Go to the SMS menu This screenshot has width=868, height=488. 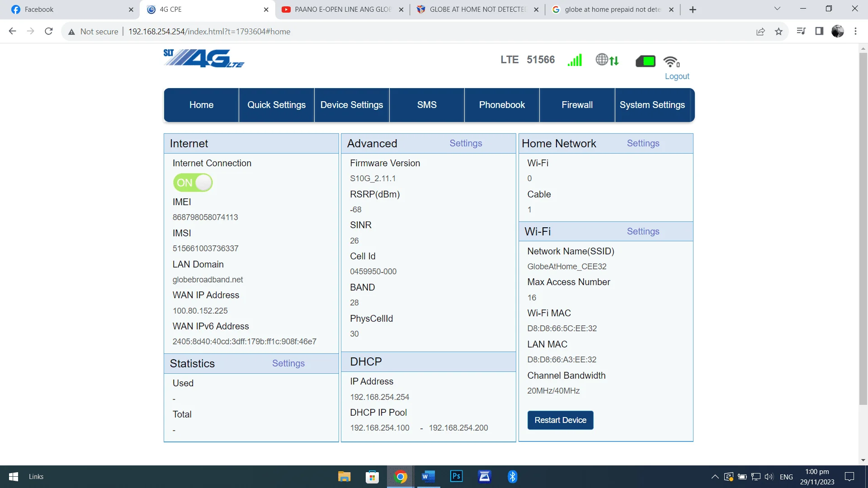[427, 105]
